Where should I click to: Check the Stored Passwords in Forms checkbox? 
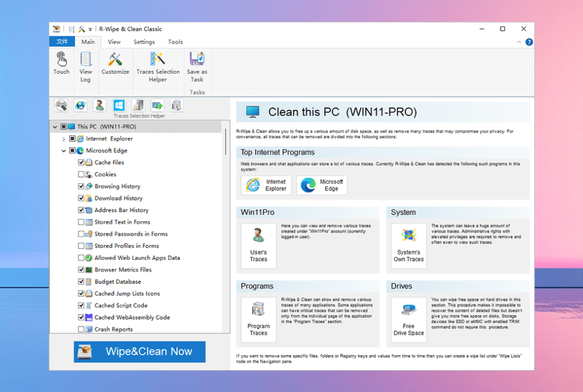tap(81, 234)
